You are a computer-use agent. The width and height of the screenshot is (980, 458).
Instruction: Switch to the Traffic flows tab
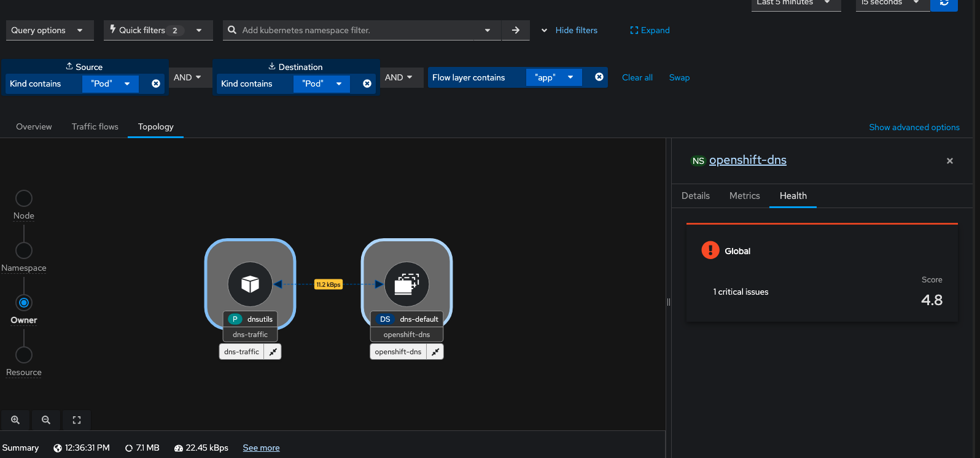coord(95,126)
